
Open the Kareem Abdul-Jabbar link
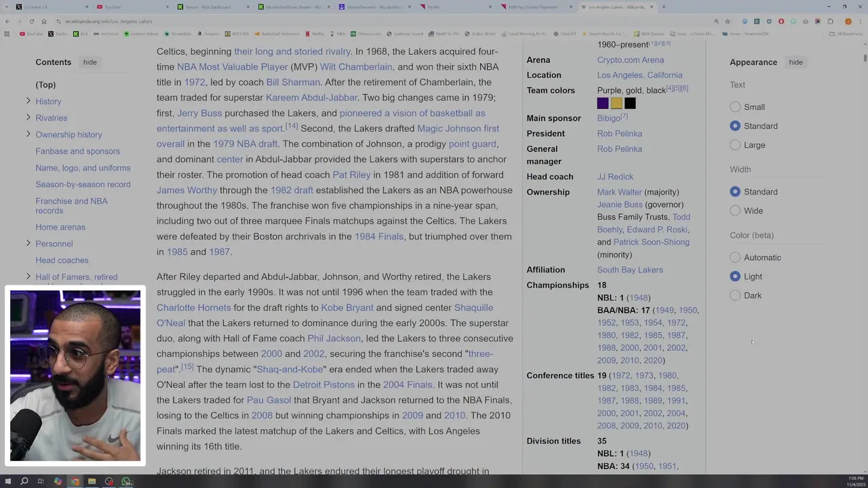click(x=311, y=98)
